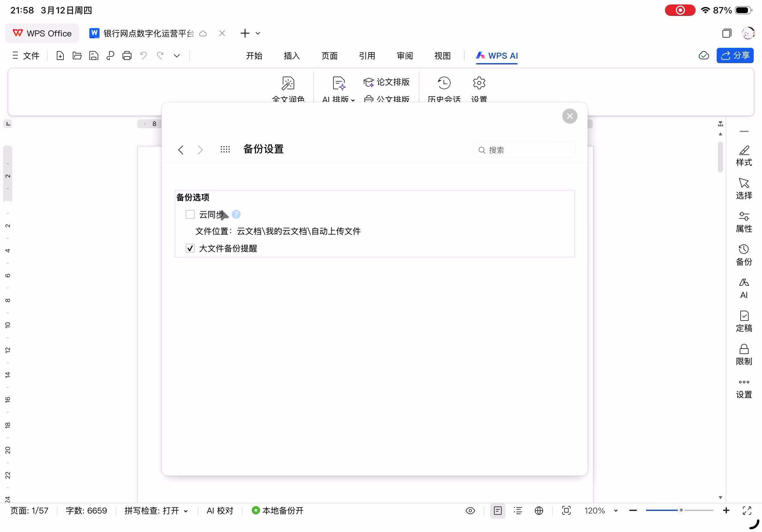Switch to the 插入 ribbon tab
762x532 pixels.
(291, 55)
